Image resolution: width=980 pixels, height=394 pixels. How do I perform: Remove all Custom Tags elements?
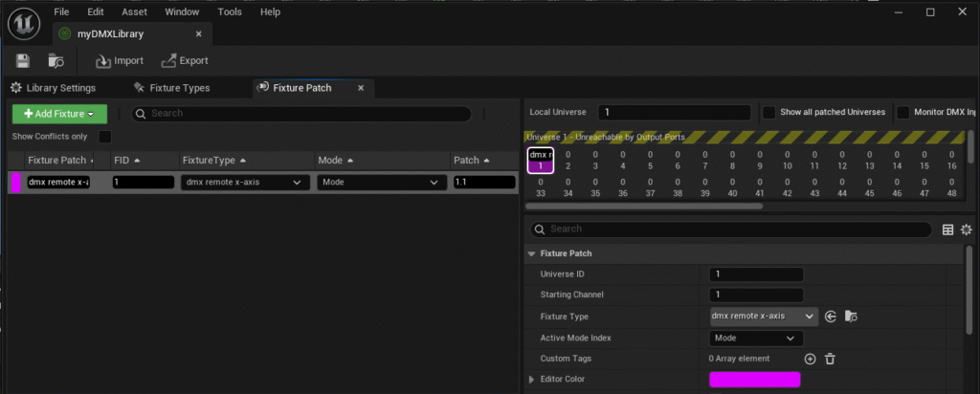[830, 359]
